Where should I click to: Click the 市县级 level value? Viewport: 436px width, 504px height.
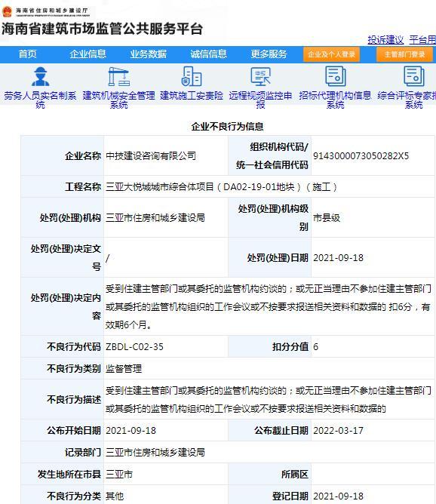[327, 217]
